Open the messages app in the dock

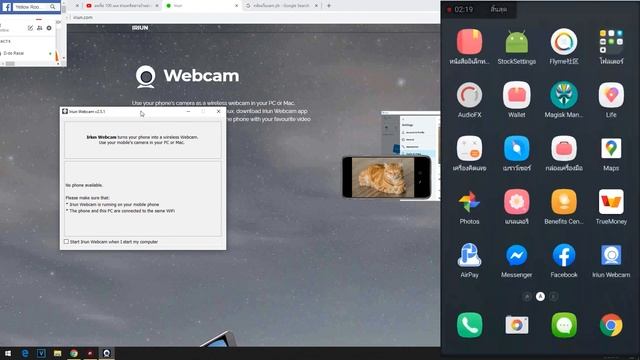click(564, 325)
